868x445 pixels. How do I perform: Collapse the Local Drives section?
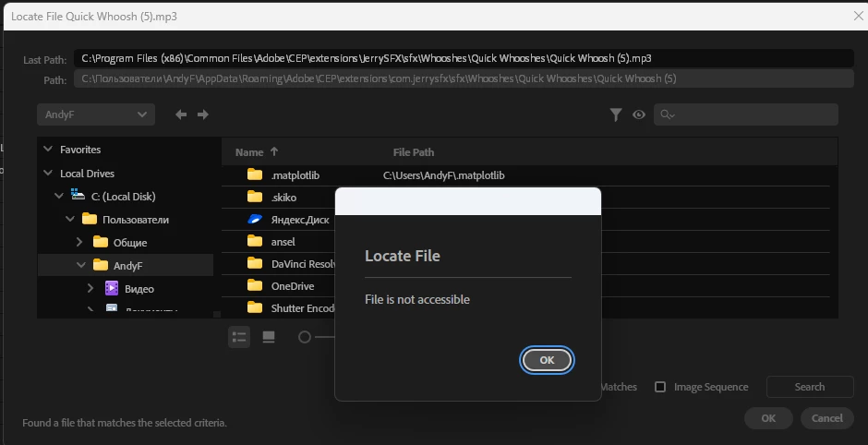pyautogui.click(x=48, y=173)
